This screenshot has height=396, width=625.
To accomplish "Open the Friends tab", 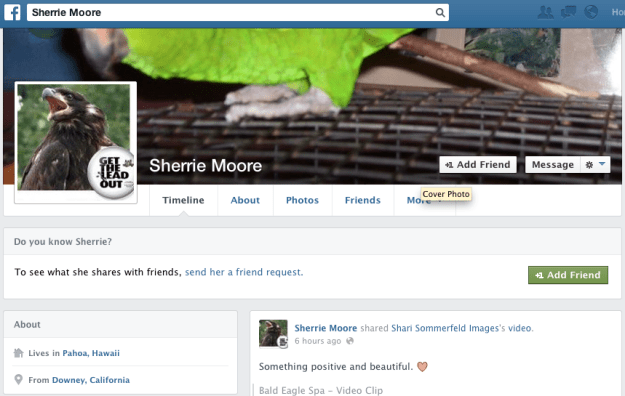I will pyautogui.click(x=363, y=200).
